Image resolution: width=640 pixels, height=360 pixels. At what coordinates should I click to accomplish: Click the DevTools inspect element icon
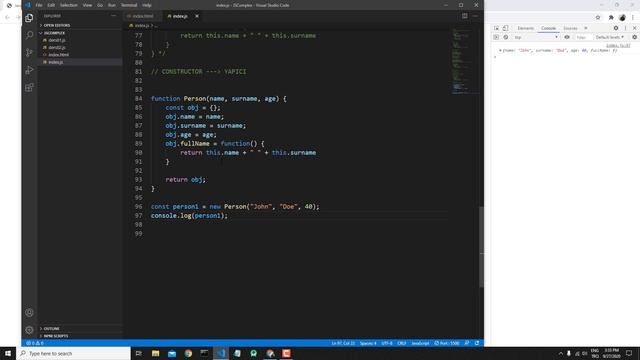pyautogui.click(x=496, y=28)
